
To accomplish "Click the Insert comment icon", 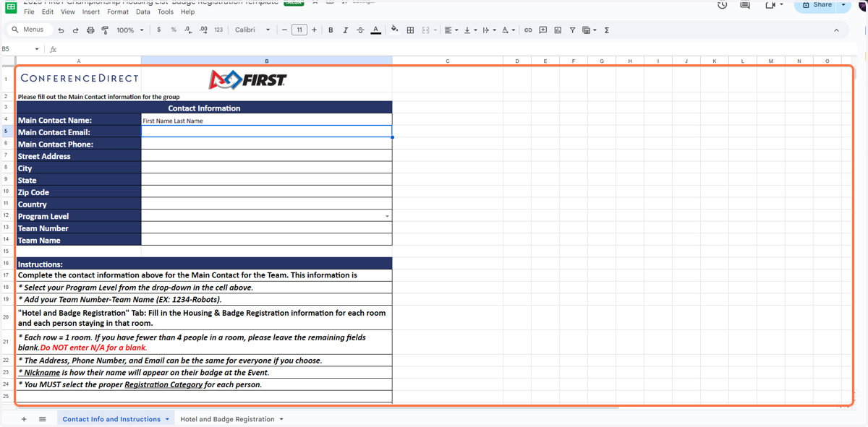I will [x=542, y=30].
